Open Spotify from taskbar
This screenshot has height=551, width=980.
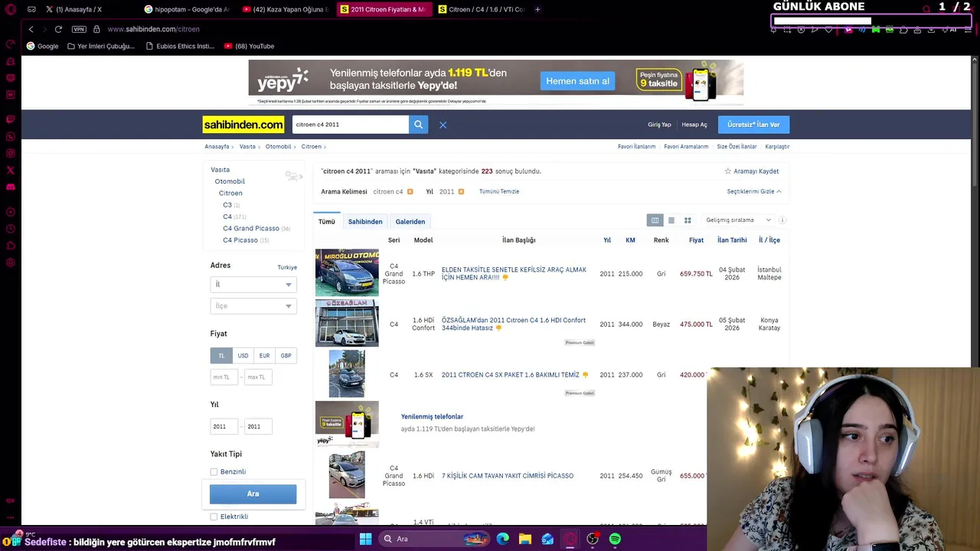(x=615, y=539)
